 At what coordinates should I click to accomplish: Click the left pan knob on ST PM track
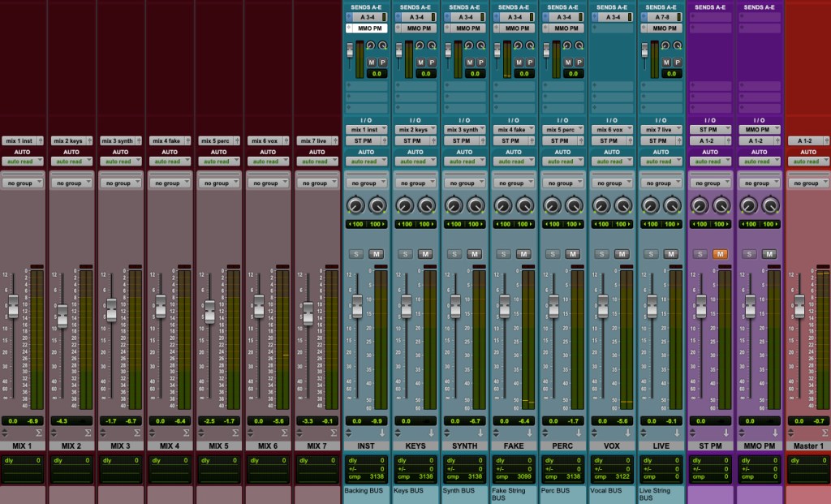coord(700,205)
